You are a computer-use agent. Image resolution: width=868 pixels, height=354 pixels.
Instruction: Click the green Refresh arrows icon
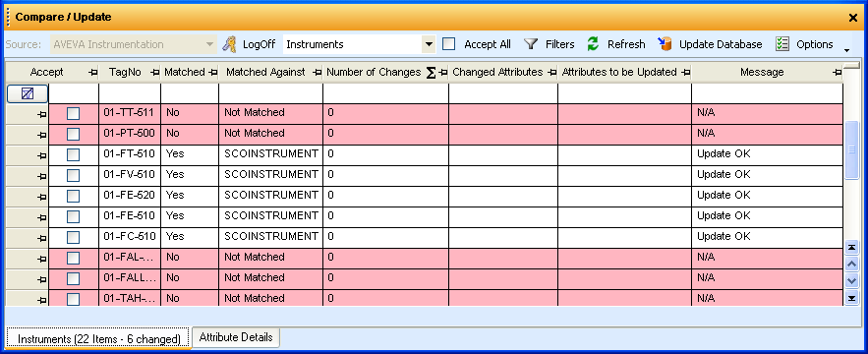593,44
